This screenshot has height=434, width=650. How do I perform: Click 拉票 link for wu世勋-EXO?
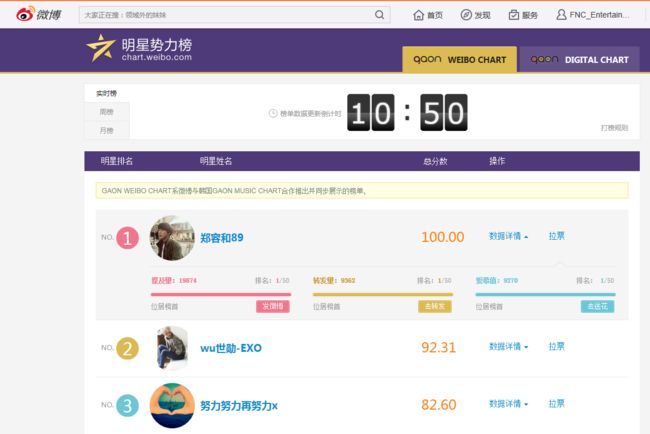556,347
